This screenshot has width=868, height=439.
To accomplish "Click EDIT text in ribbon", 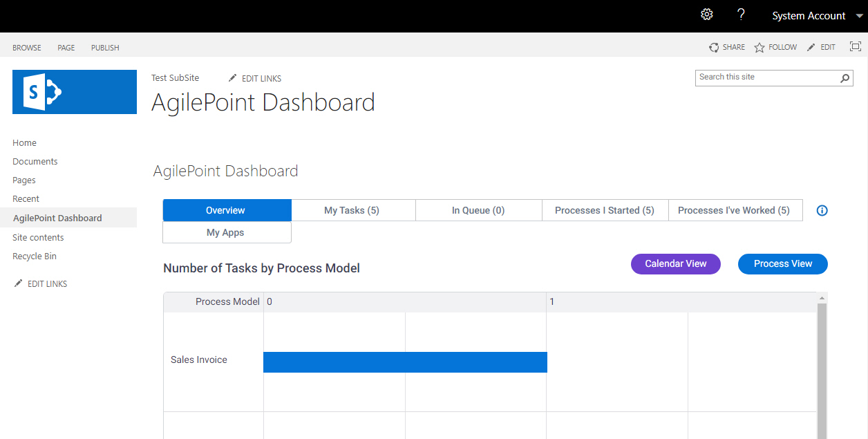I will click(x=828, y=48).
